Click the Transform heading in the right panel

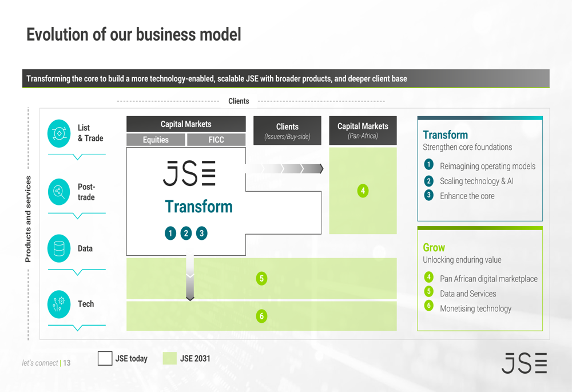pos(446,135)
